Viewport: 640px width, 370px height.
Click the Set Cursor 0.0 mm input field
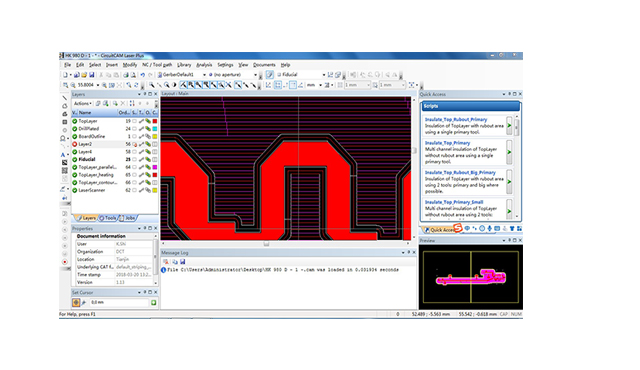(119, 303)
